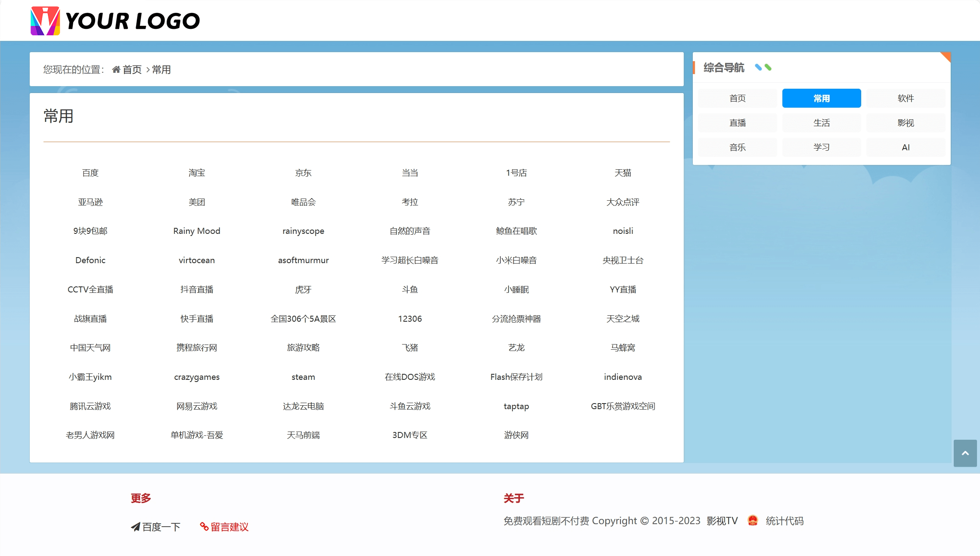The image size is (980, 556).
Task: Click the chain link icon by 留言建议
Action: 204,527
